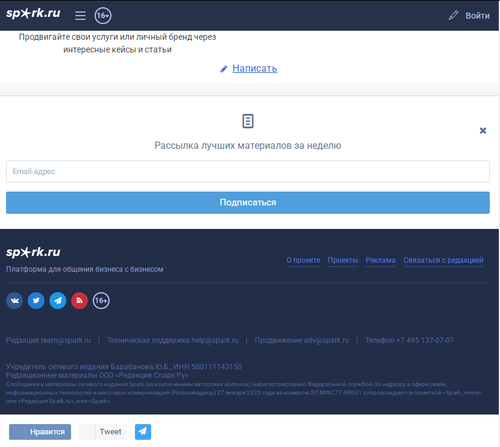
Task: Click Войти to log in
Action: click(x=477, y=16)
